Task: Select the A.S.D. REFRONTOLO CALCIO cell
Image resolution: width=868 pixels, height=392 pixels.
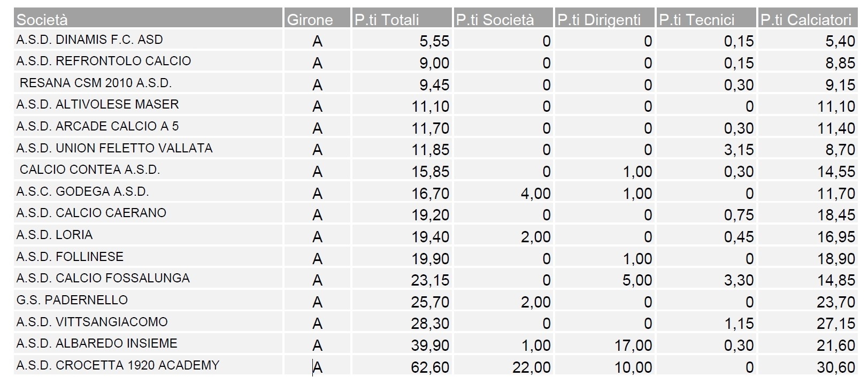Action: (x=103, y=62)
